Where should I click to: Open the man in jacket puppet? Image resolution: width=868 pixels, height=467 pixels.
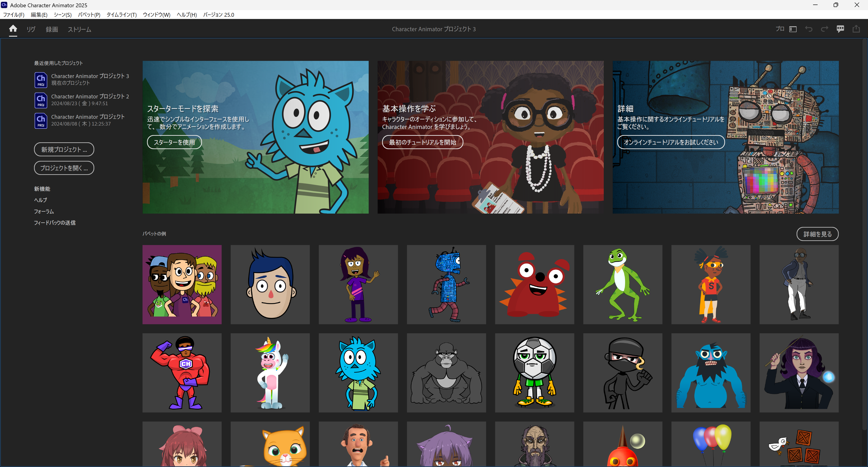click(799, 285)
